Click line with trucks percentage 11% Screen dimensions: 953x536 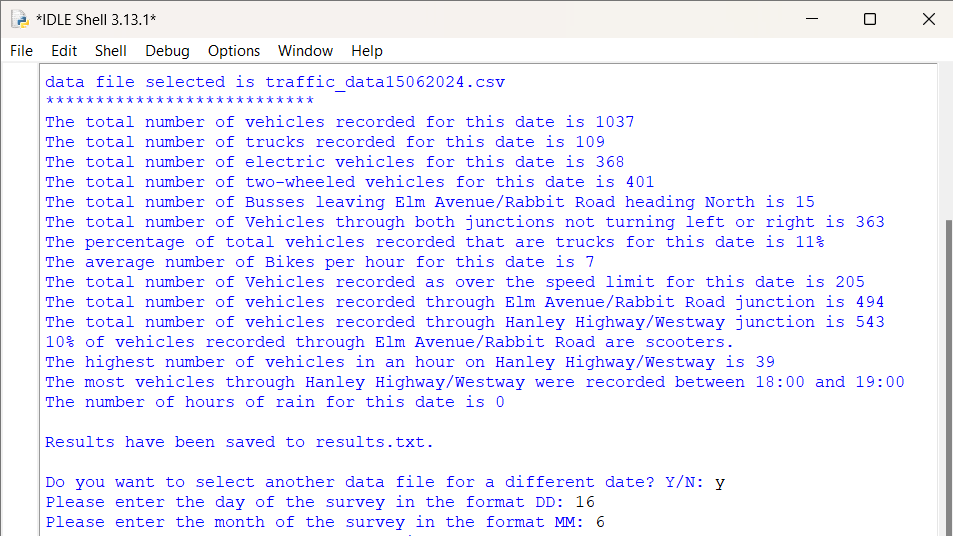pyautogui.click(x=435, y=242)
